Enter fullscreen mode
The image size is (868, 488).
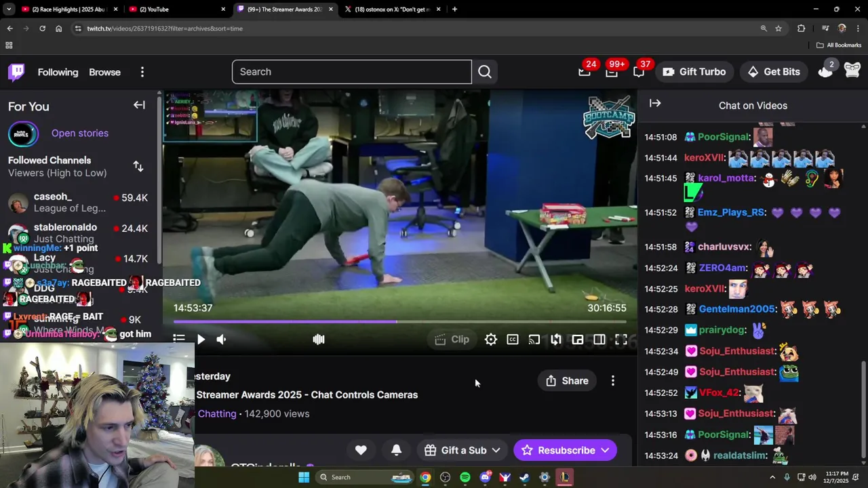[621, 340]
